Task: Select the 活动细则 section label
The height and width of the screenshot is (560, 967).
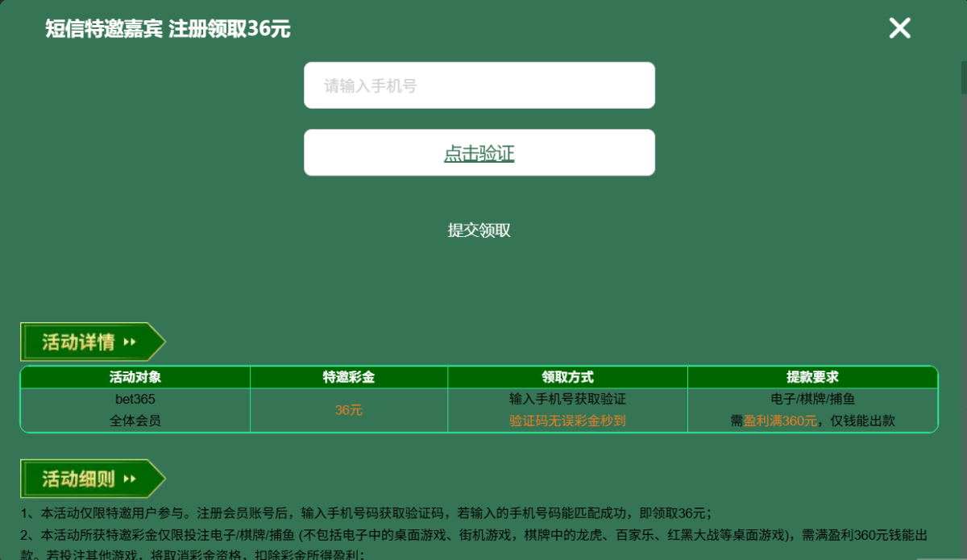Action: (78, 479)
